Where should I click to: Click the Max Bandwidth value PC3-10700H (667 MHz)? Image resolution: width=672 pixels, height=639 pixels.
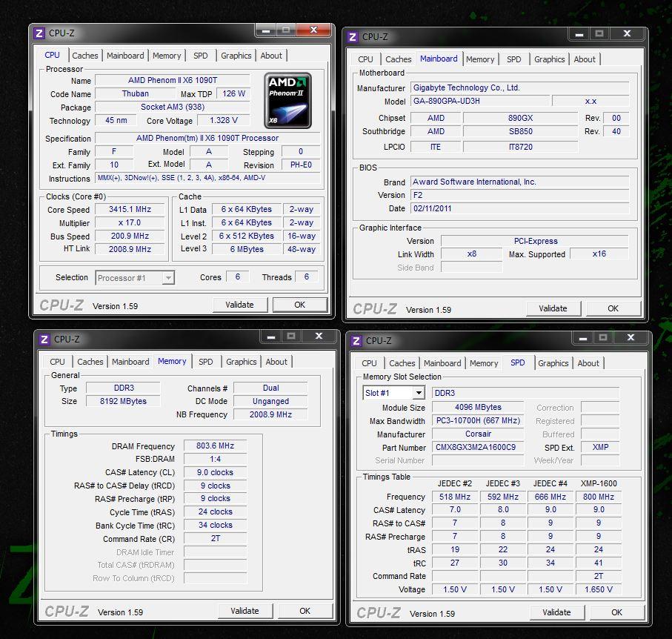pyautogui.click(x=478, y=421)
